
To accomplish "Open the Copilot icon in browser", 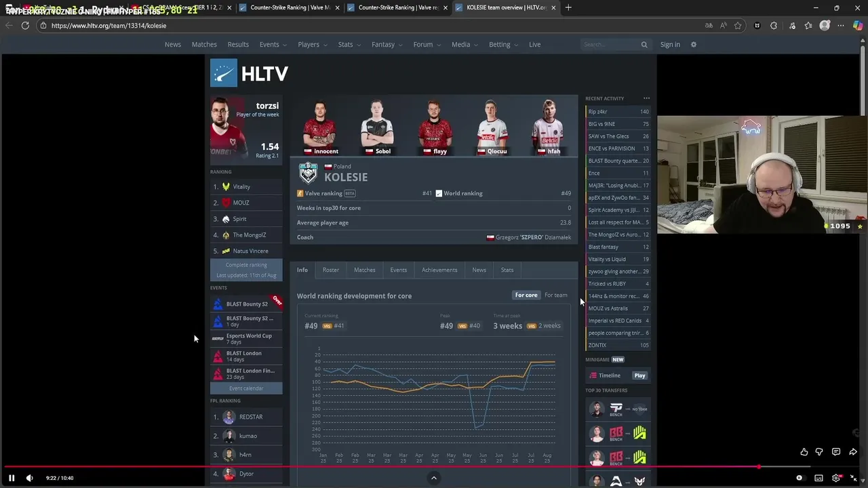I will 858,26.
